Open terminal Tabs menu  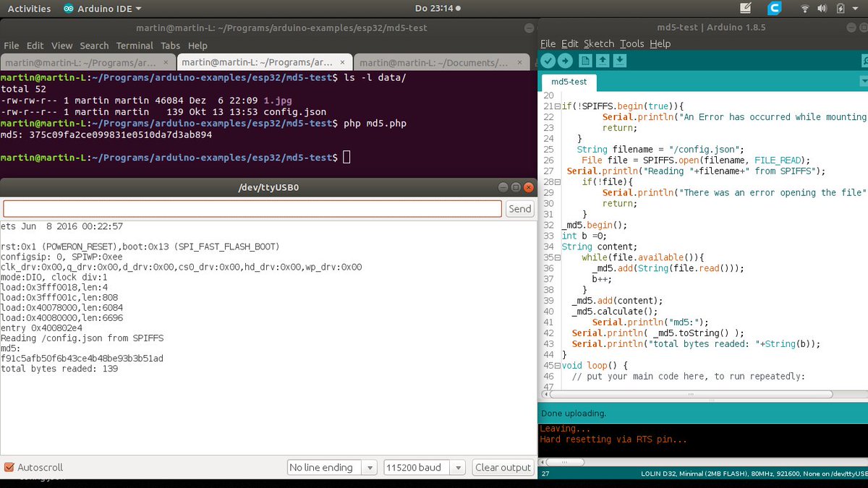(170, 46)
